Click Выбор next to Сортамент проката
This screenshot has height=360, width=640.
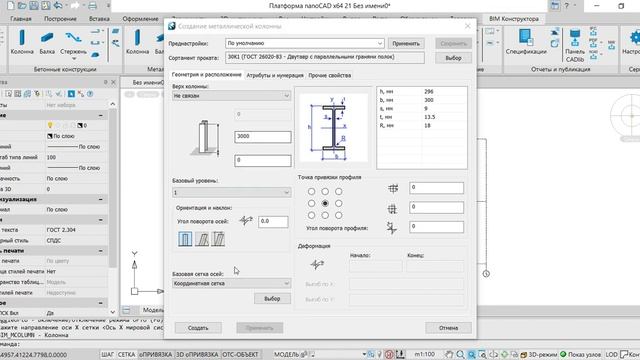coord(453,58)
